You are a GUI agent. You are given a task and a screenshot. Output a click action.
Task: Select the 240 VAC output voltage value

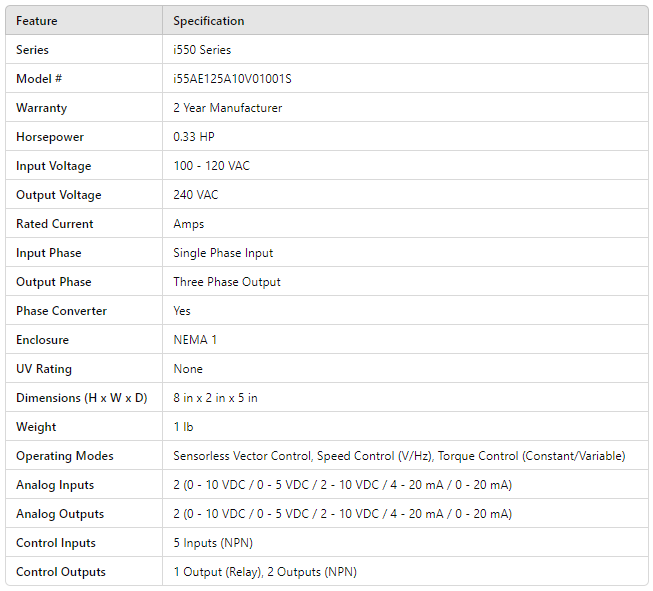195,195
